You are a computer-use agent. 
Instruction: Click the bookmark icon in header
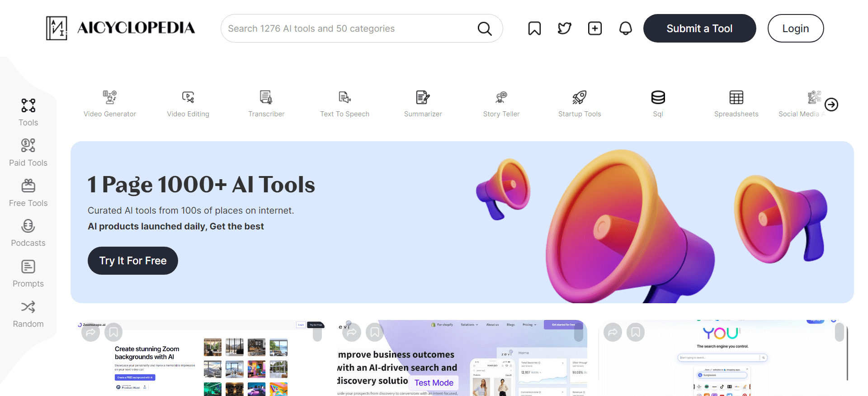point(534,29)
